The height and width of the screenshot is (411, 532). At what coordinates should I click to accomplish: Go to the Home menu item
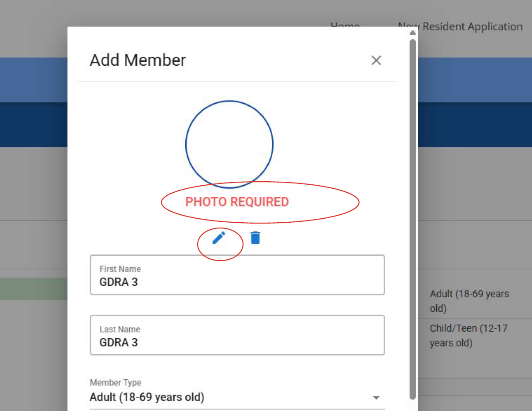pos(345,25)
